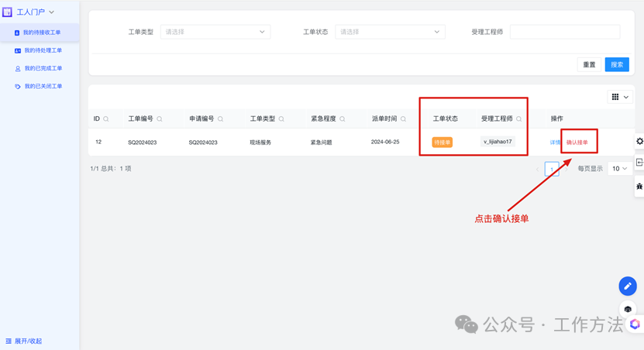Click the next page arrow

(567, 169)
